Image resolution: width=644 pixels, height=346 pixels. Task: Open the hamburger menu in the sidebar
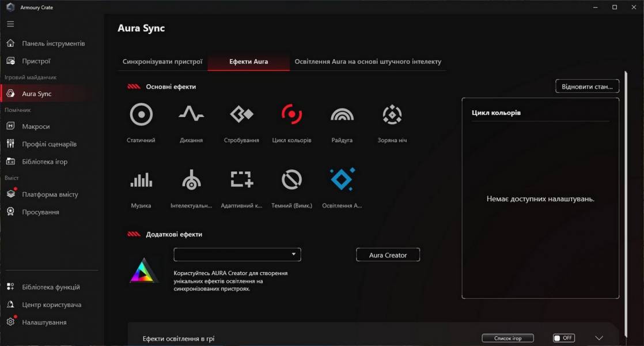[x=11, y=24]
